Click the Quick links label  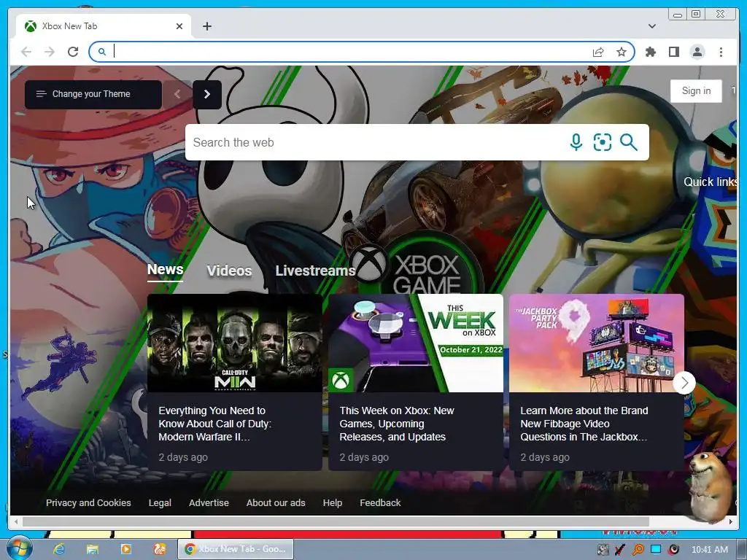(x=711, y=182)
